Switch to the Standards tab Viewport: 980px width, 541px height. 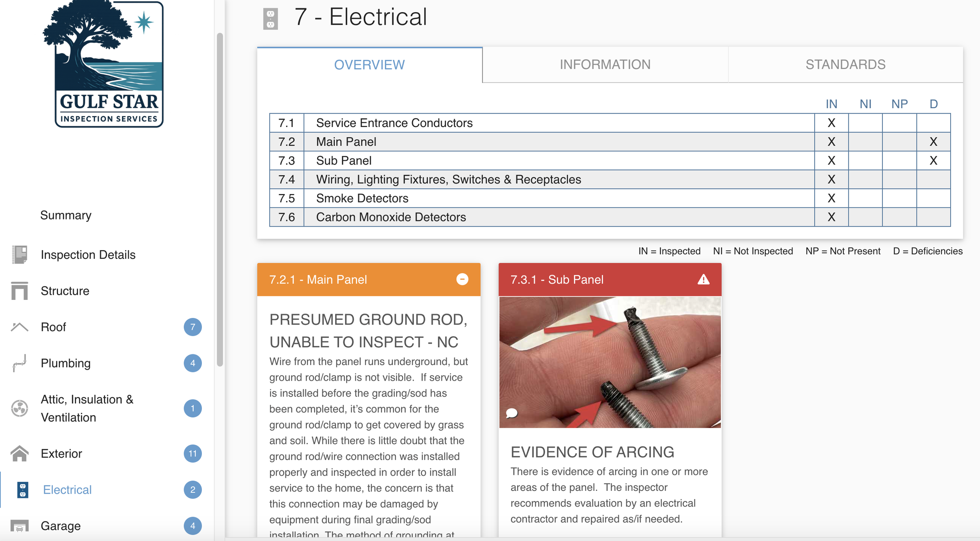[x=845, y=65]
